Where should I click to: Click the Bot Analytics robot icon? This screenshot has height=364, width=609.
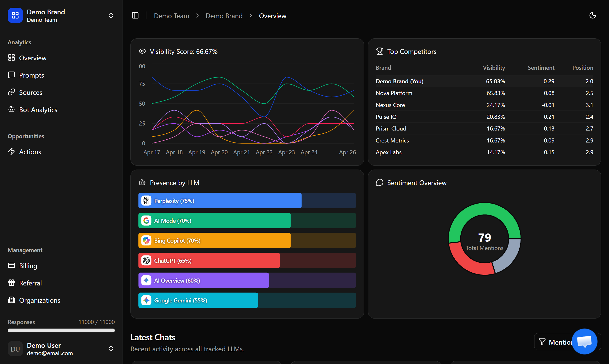point(12,109)
